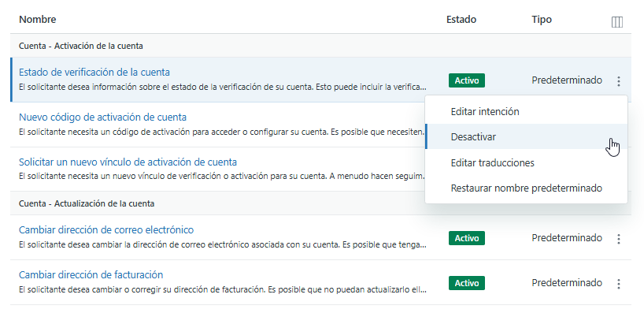Image resolution: width=644 pixels, height=313 pixels.
Task: Click the Estado column header
Action: [x=461, y=20]
